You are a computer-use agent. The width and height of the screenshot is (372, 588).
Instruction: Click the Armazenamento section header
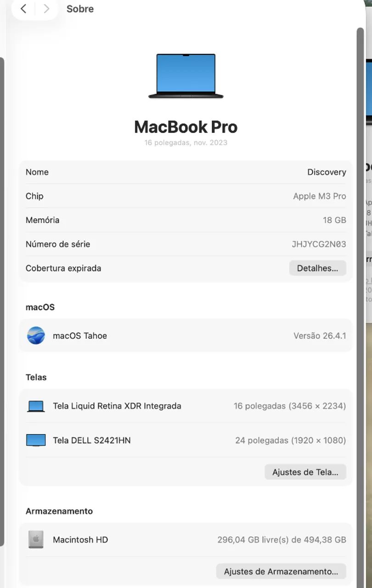(59, 511)
